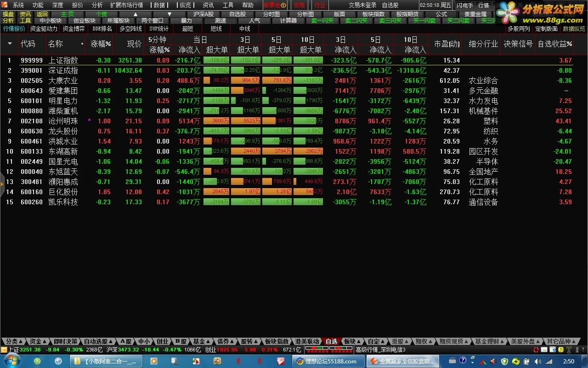Screen dimensions: 588x368
Task: Click the 操盘 side button
Action: coord(8,14)
